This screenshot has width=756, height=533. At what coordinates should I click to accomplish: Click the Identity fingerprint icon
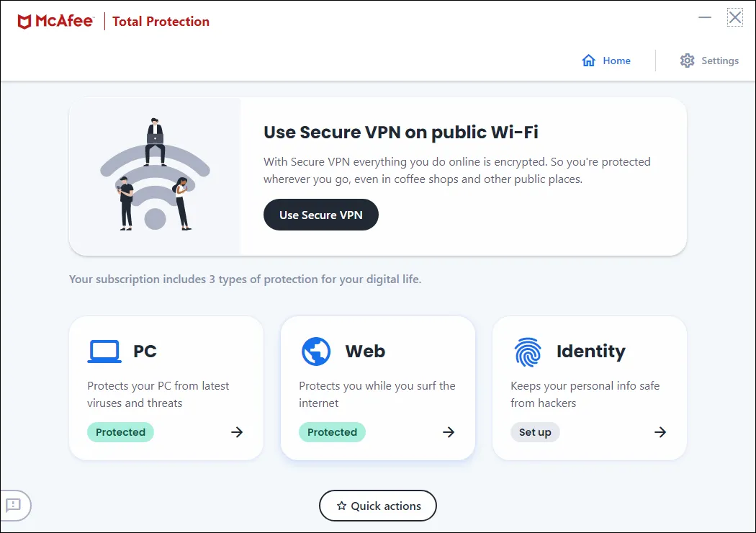(528, 352)
